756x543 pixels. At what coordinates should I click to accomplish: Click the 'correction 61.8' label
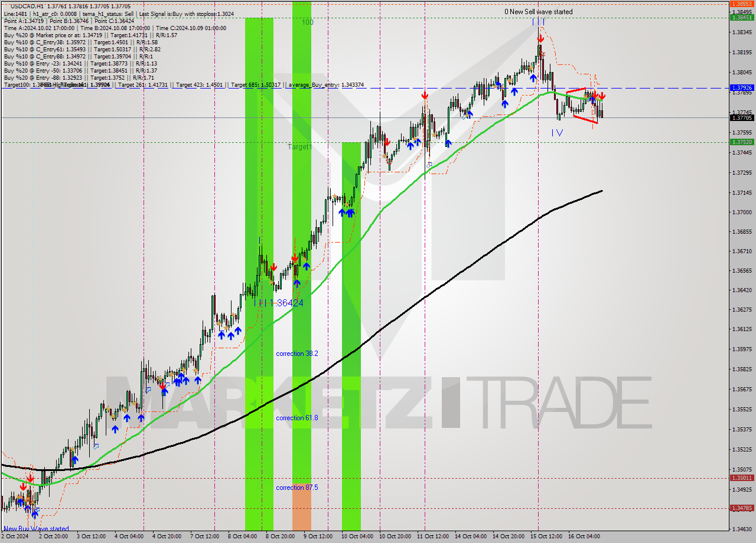pos(297,418)
